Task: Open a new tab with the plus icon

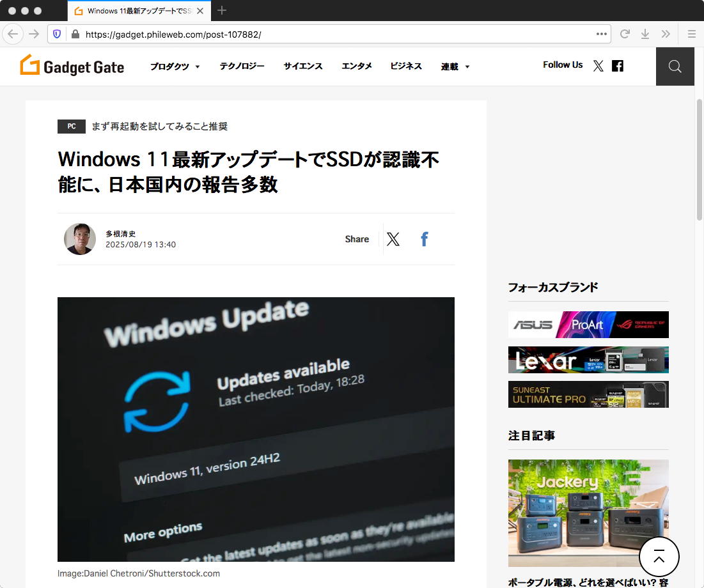Action: point(222,10)
